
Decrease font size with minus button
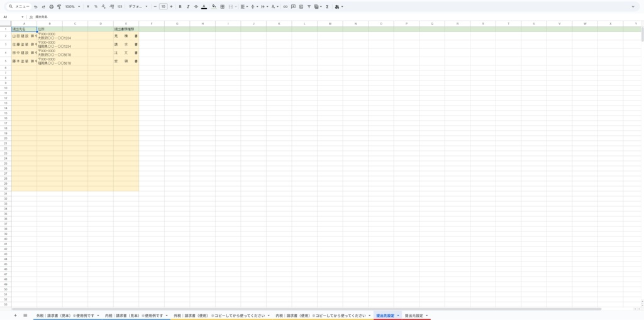click(x=155, y=6)
